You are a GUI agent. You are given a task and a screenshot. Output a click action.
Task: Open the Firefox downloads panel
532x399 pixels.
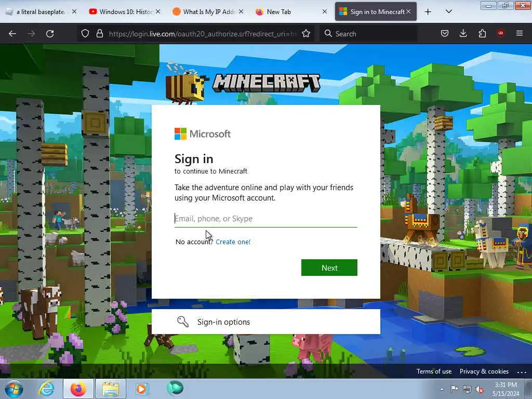pos(463,33)
